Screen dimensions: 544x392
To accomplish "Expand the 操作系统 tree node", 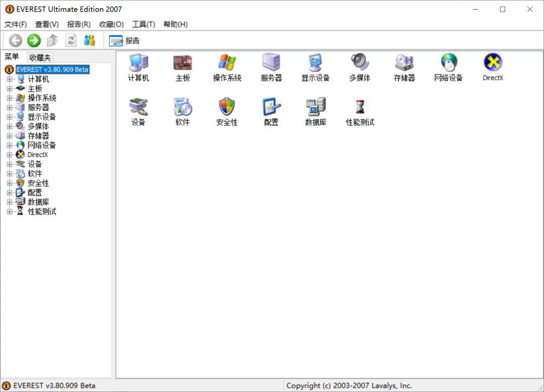I will click(x=10, y=98).
